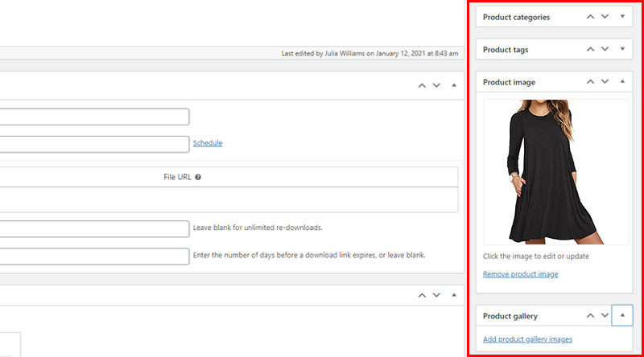This screenshot has width=644, height=357.
Task: Open the Schedule sale link
Action: [x=208, y=143]
